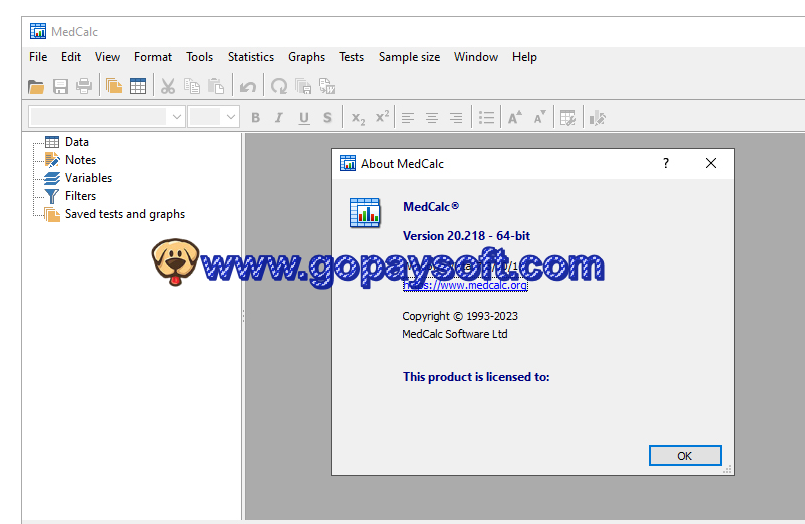The height and width of the screenshot is (524, 805).
Task: Open the saved tests window icon
Action: pyautogui.click(x=113, y=86)
